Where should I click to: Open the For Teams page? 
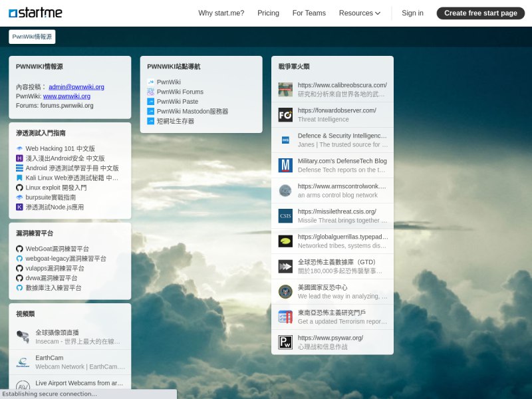click(309, 13)
